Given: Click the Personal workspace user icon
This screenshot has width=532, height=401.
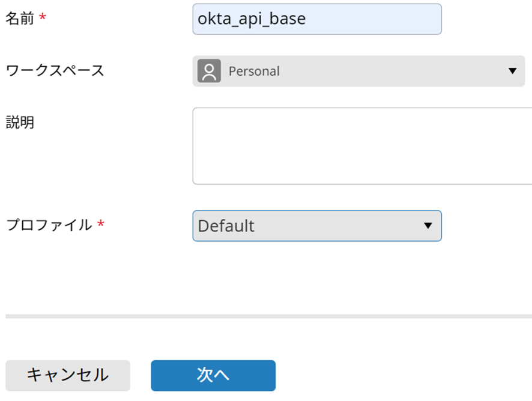Looking at the screenshot, I should 209,71.
